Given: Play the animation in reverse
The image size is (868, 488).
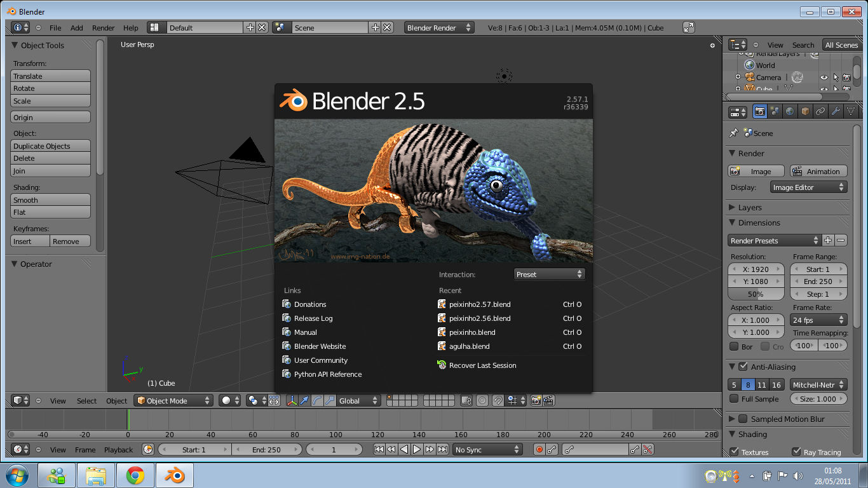Looking at the screenshot, I should (404, 450).
